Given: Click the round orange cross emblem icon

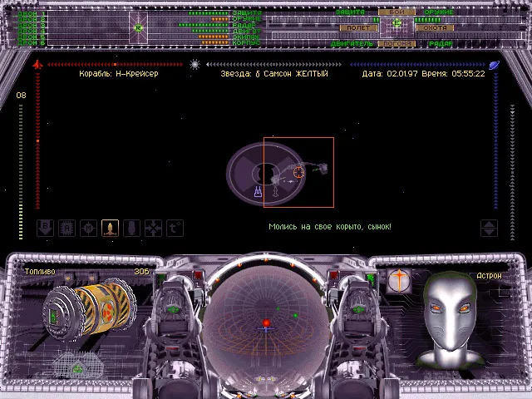Looking at the screenshot, I should [400, 281].
